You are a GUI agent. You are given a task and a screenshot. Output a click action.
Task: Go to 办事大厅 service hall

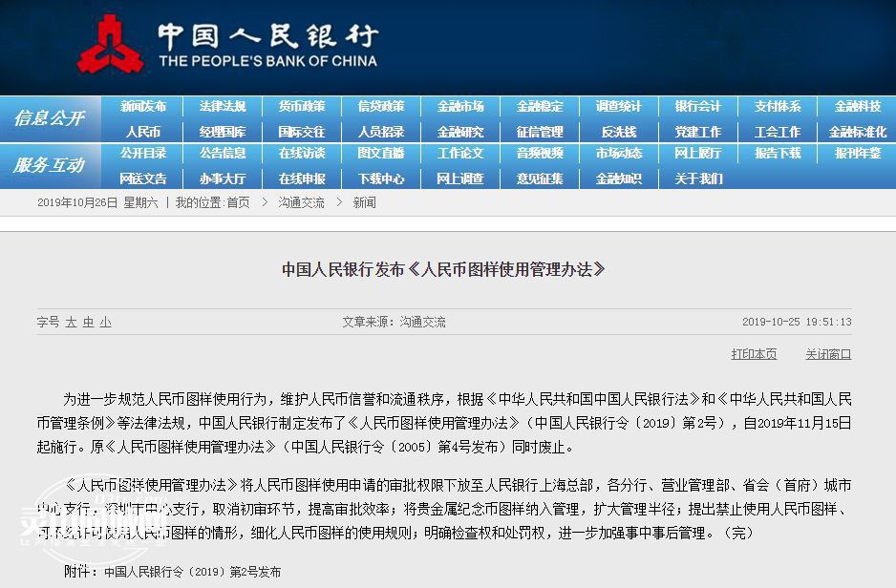[x=223, y=178]
